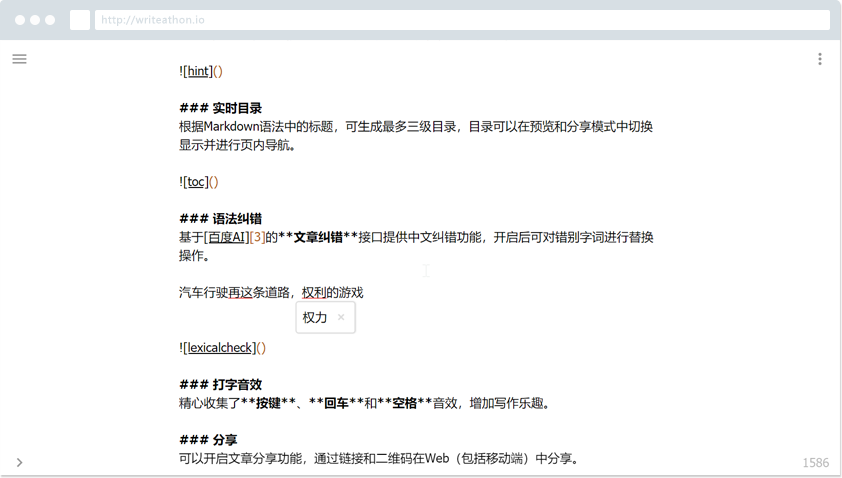Screen dimensions: 842x478
Task: Click the bold text 文章纠错
Action: tap(318, 237)
